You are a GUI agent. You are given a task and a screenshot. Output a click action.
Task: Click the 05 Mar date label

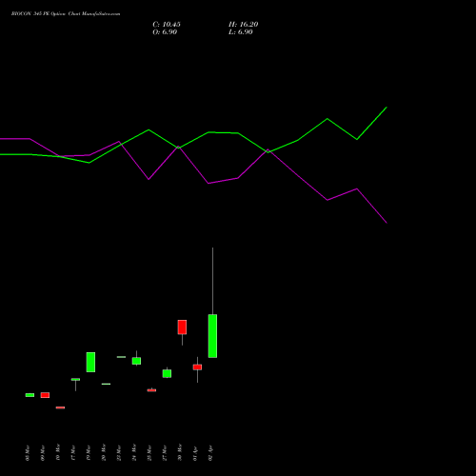28,452
